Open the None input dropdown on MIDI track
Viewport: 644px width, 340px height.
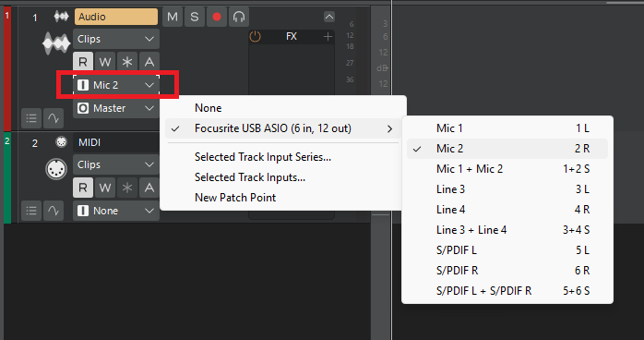(116, 211)
